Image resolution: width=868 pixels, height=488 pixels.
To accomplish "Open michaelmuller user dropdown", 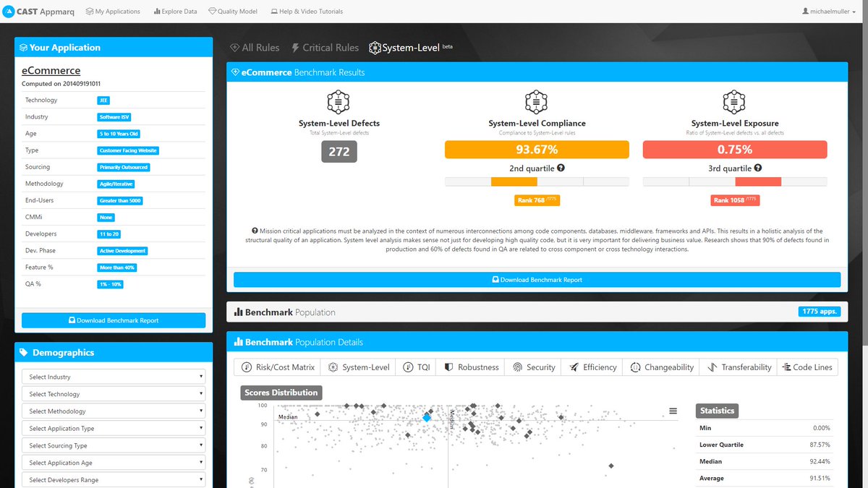I will pos(830,12).
